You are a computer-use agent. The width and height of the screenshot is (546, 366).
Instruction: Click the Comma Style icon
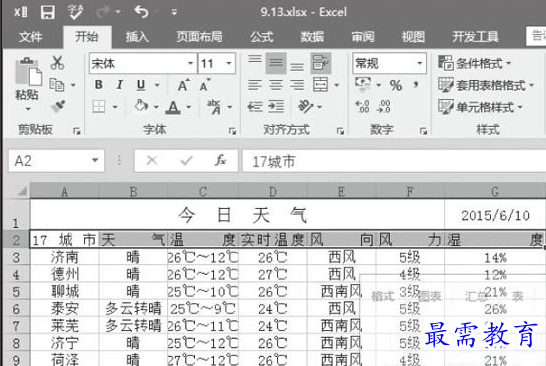coord(415,85)
